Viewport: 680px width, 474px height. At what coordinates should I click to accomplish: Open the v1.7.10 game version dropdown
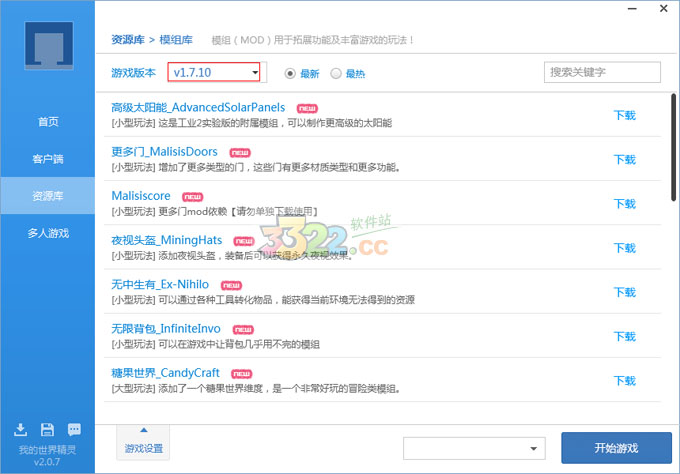pos(214,72)
